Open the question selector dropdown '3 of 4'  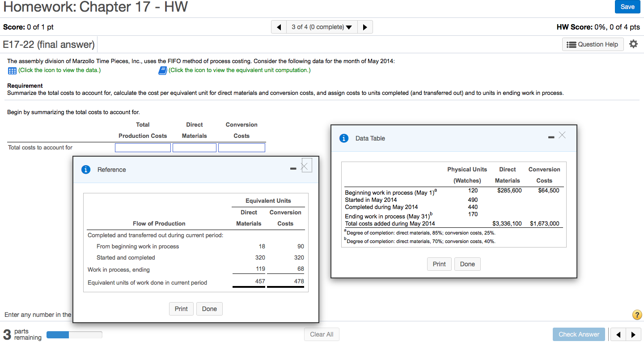[322, 27]
